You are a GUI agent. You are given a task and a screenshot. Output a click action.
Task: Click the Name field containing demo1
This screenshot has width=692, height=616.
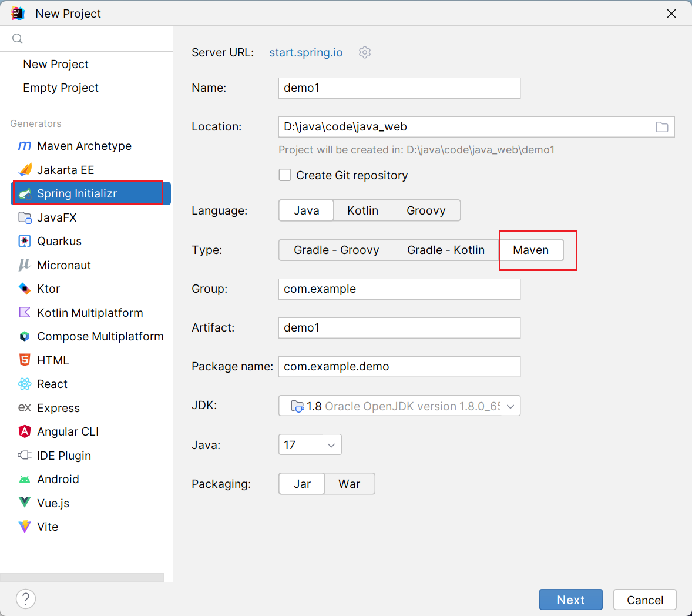399,88
